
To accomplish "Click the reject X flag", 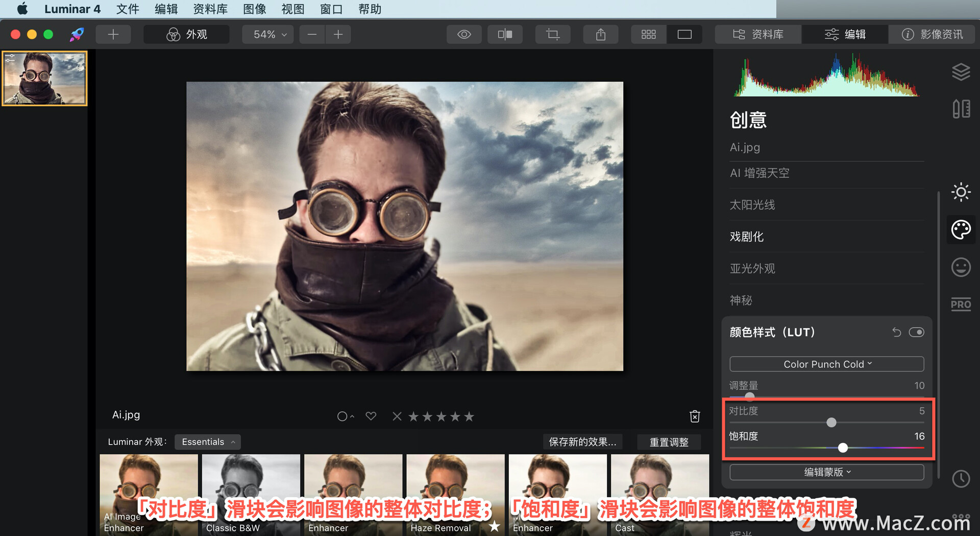I will tap(397, 416).
